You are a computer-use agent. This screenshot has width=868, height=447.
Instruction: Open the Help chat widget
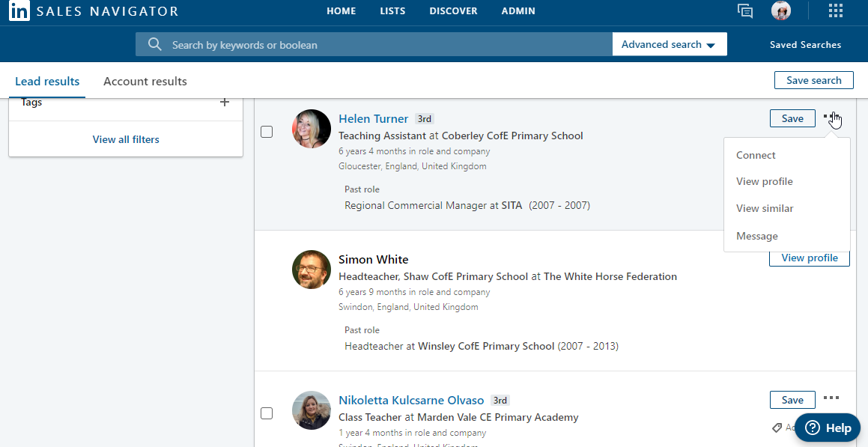pos(827,428)
